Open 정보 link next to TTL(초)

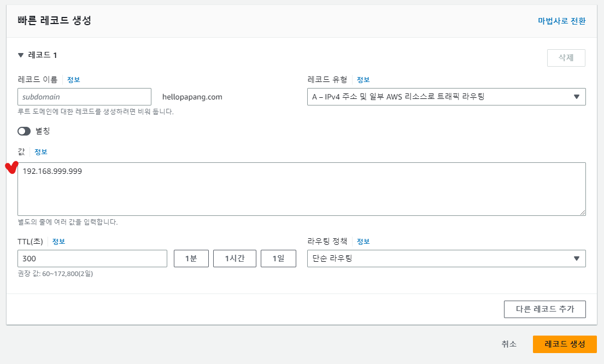58,242
